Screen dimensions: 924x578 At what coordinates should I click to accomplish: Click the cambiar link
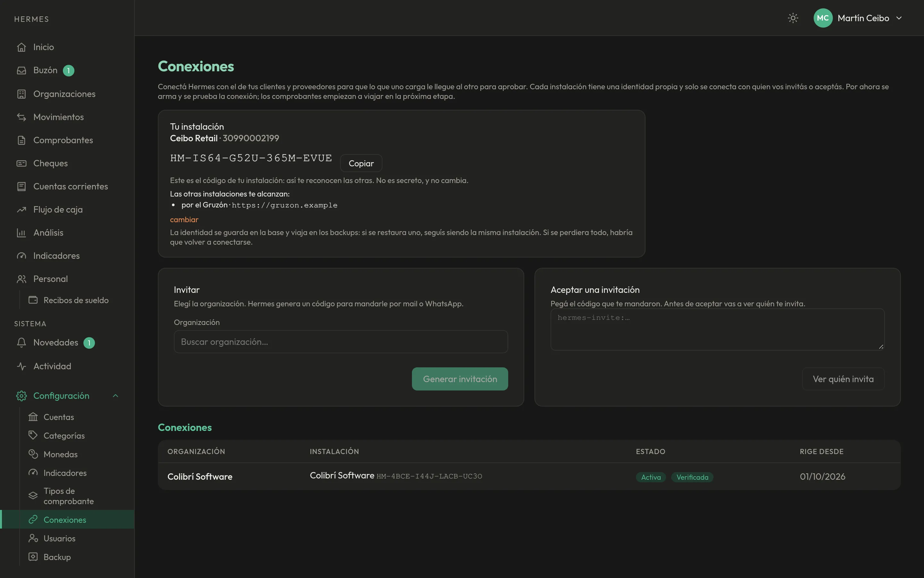point(184,219)
